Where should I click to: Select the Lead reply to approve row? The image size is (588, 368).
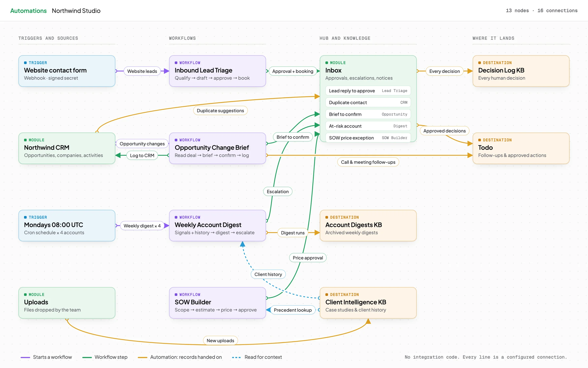(368, 91)
